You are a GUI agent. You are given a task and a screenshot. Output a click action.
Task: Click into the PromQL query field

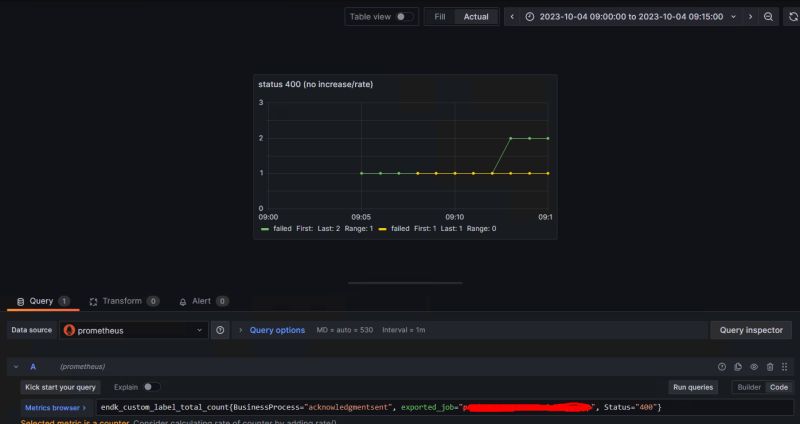[444, 407]
